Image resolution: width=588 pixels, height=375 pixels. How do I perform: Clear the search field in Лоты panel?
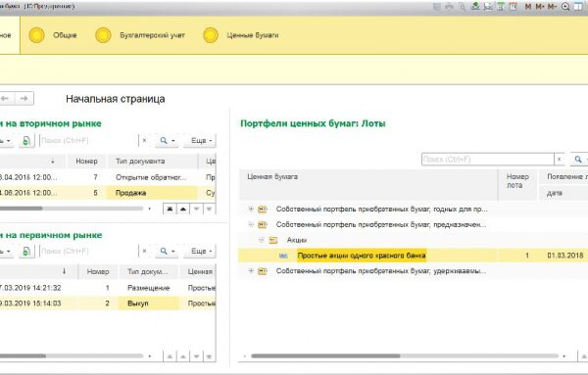(x=560, y=160)
